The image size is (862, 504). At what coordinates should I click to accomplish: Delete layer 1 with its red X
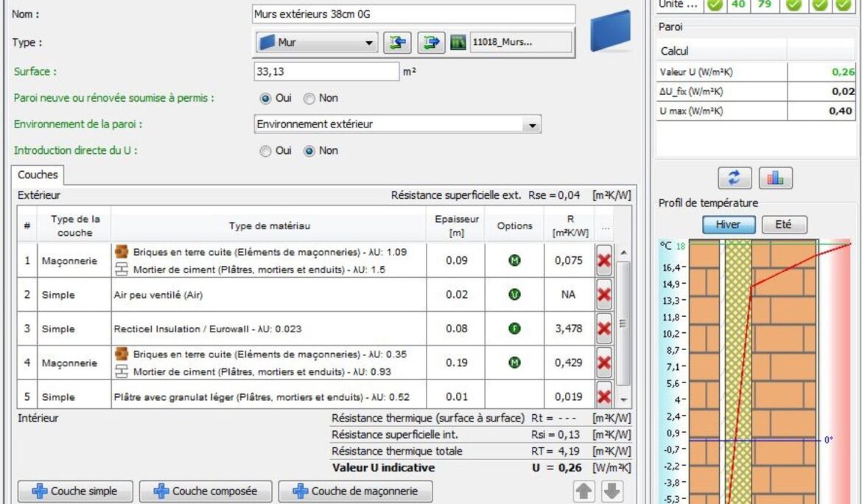[x=604, y=261]
